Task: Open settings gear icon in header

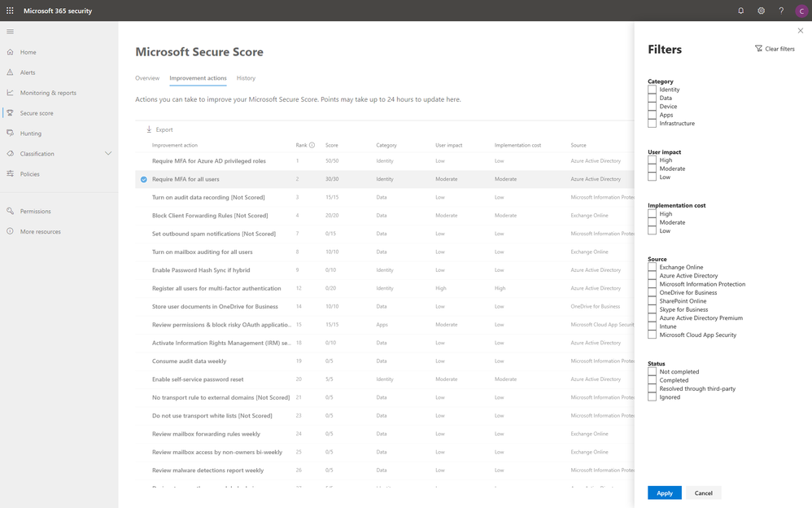Action: click(761, 11)
